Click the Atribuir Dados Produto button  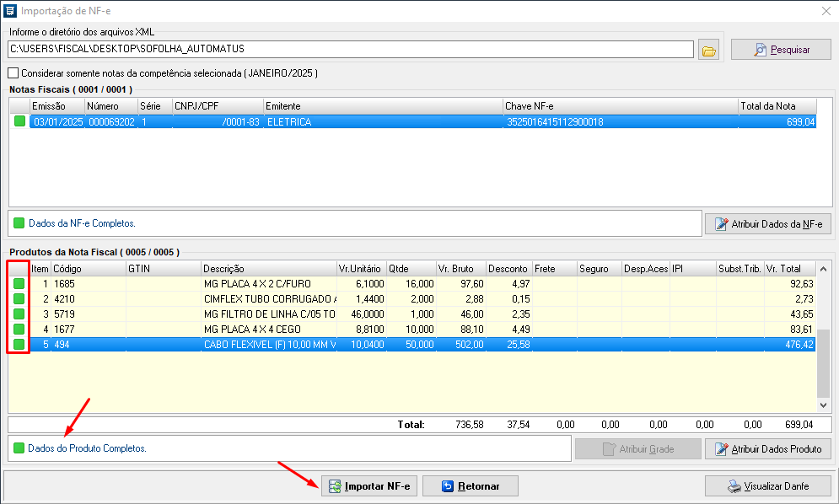pyautogui.click(x=768, y=449)
